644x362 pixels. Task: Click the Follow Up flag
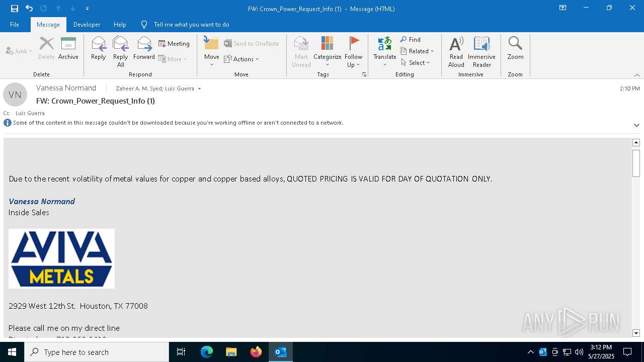tap(354, 52)
